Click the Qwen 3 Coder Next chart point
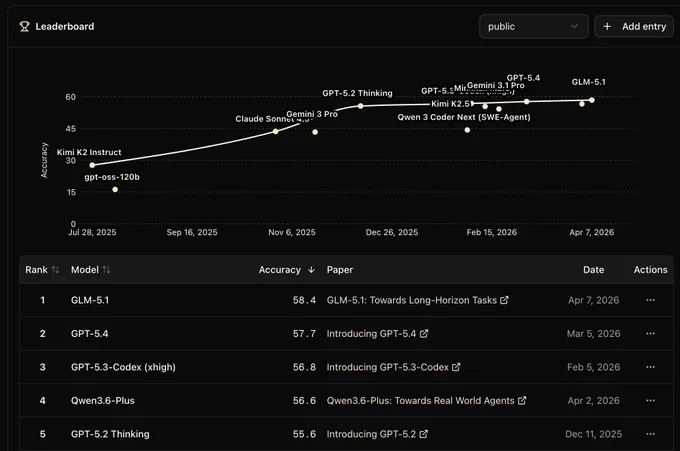Viewport: 680px width, 451px height. pyautogui.click(x=467, y=130)
